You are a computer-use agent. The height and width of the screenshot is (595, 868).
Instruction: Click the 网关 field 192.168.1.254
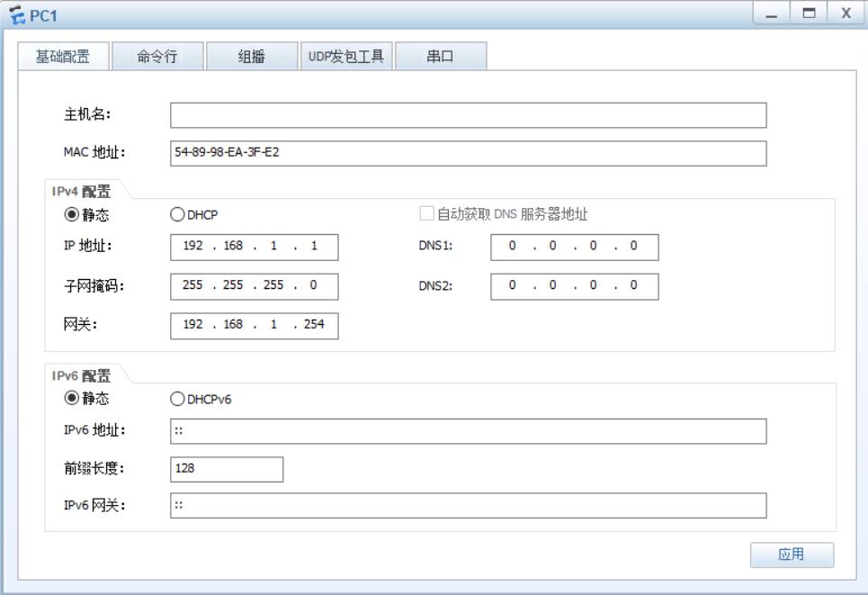(254, 326)
